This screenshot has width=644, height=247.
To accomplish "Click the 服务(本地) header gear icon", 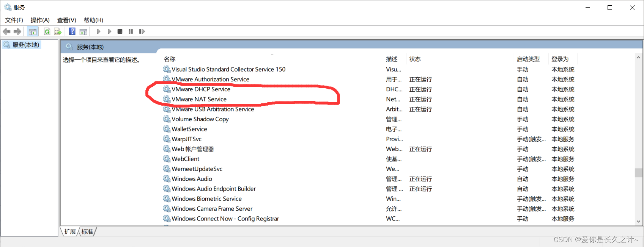I will (69, 47).
